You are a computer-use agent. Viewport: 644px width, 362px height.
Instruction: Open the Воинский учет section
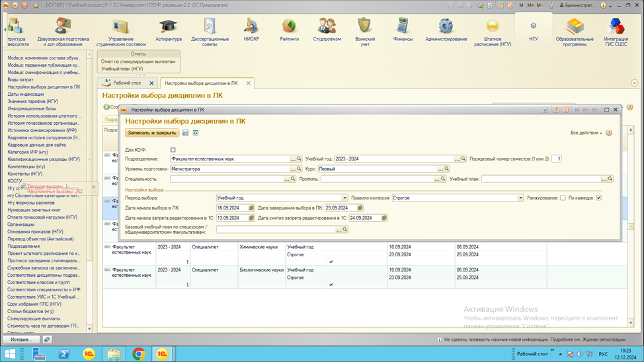click(x=365, y=32)
